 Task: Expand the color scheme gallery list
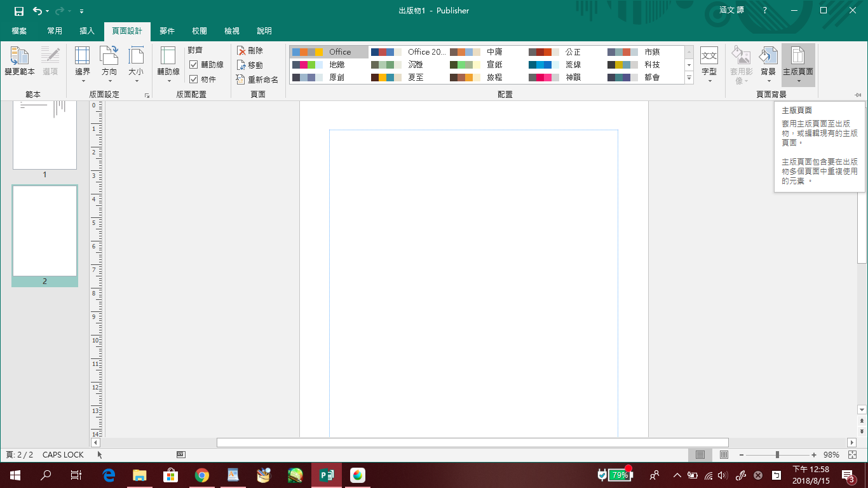[x=689, y=78]
